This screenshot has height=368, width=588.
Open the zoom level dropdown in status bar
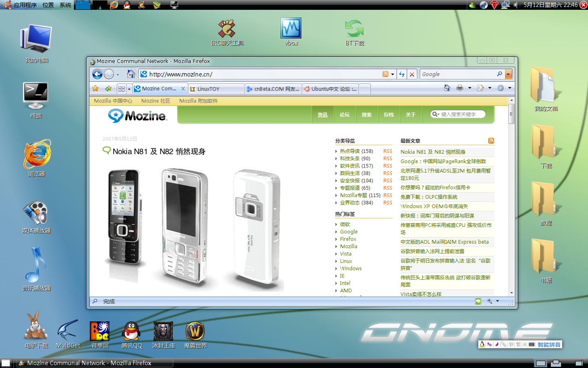497,301
